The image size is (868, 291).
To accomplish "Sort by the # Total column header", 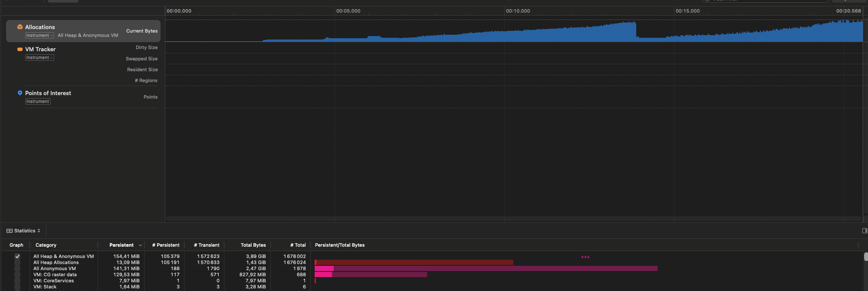I will (298, 245).
